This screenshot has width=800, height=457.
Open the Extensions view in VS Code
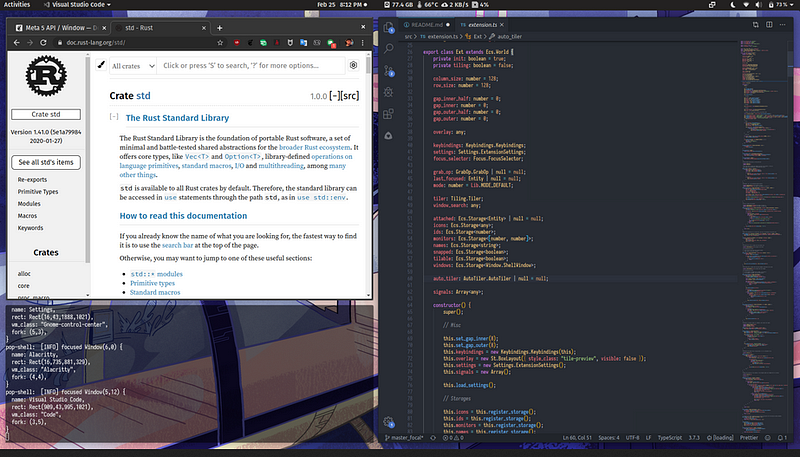(388, 114)
